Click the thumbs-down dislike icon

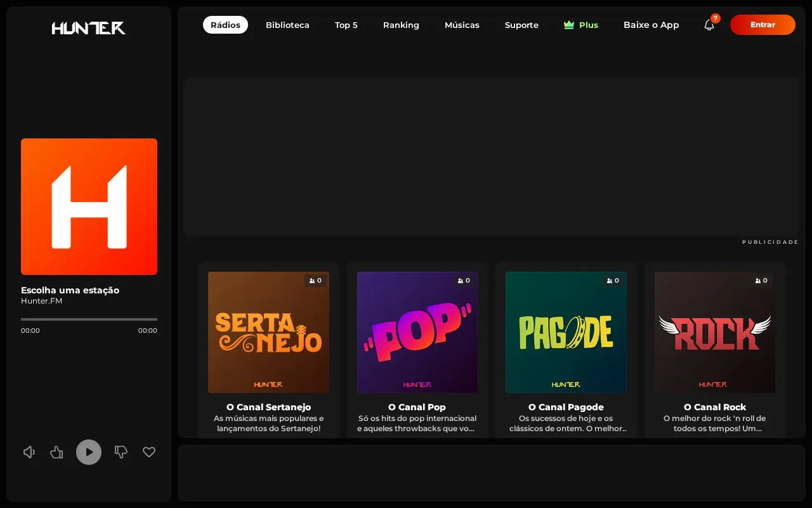(121, 452)
